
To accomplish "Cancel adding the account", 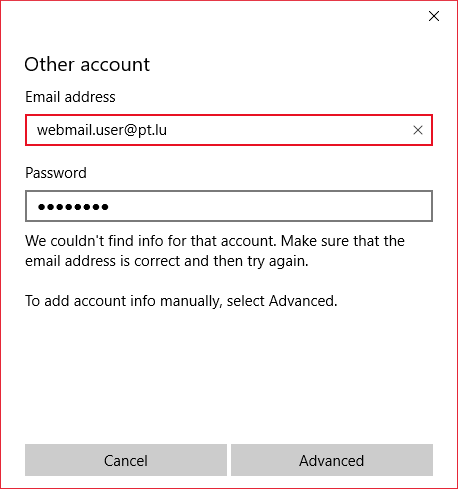I will (x=126, y=460).
